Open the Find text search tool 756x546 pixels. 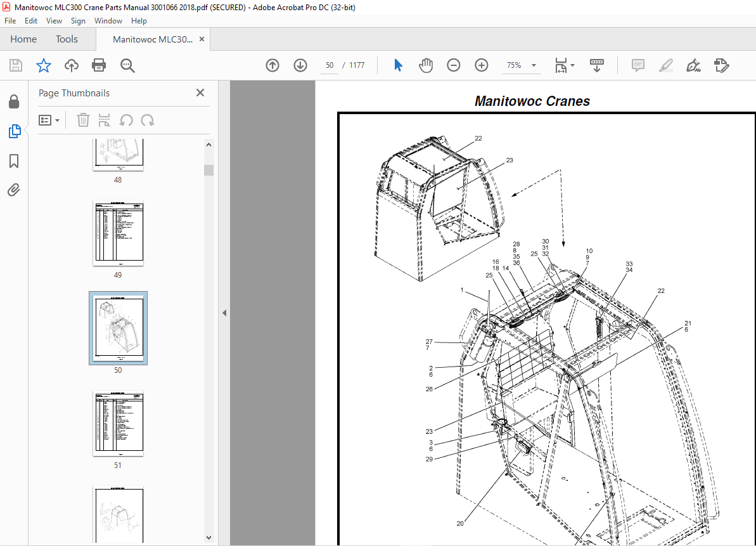127,65
